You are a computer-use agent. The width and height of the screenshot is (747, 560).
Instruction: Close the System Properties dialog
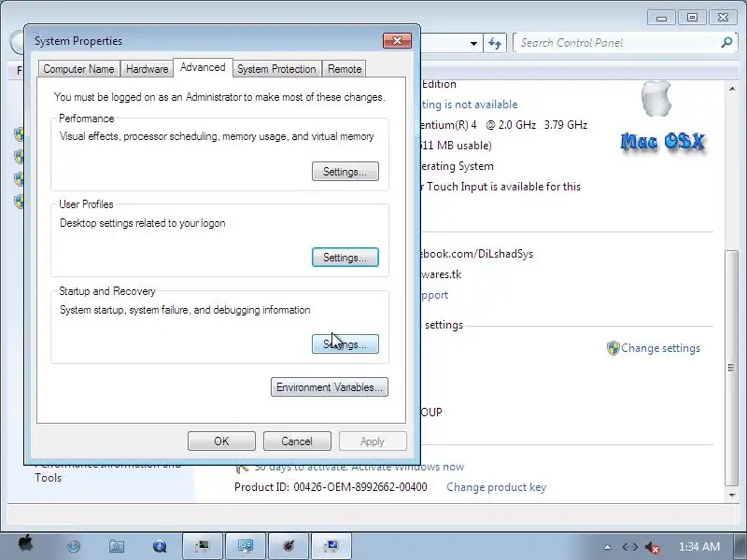coord(397,41)
